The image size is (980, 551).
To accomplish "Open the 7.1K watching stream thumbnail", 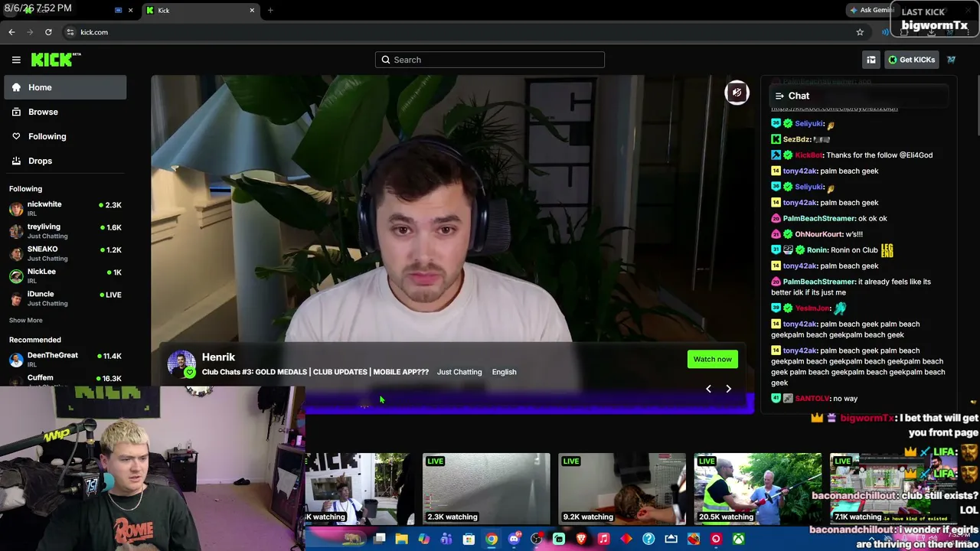I will click(x=893, y=489).
